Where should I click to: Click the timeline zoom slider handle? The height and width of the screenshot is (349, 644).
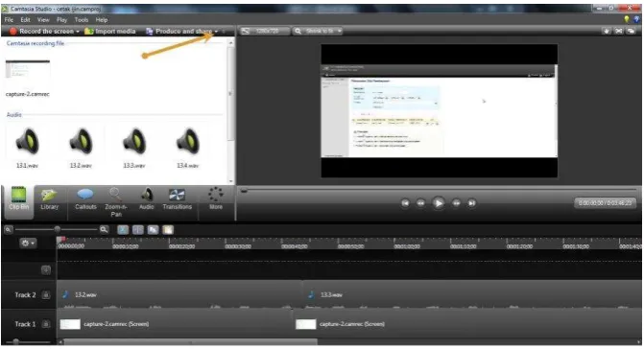click(58, 229)
